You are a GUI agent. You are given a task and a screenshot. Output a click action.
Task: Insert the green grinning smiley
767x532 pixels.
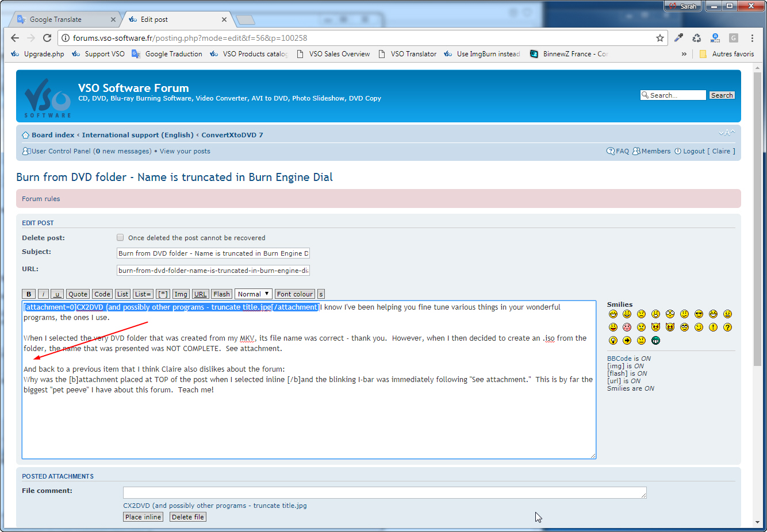tap(655, 341)
